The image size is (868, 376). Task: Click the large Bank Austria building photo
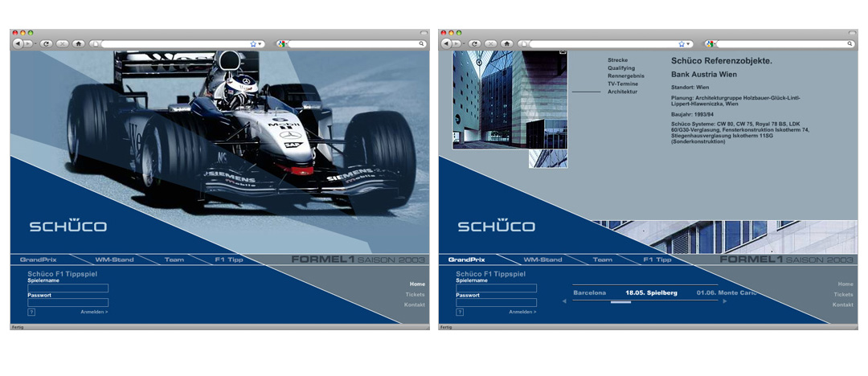tap(510, 100)
